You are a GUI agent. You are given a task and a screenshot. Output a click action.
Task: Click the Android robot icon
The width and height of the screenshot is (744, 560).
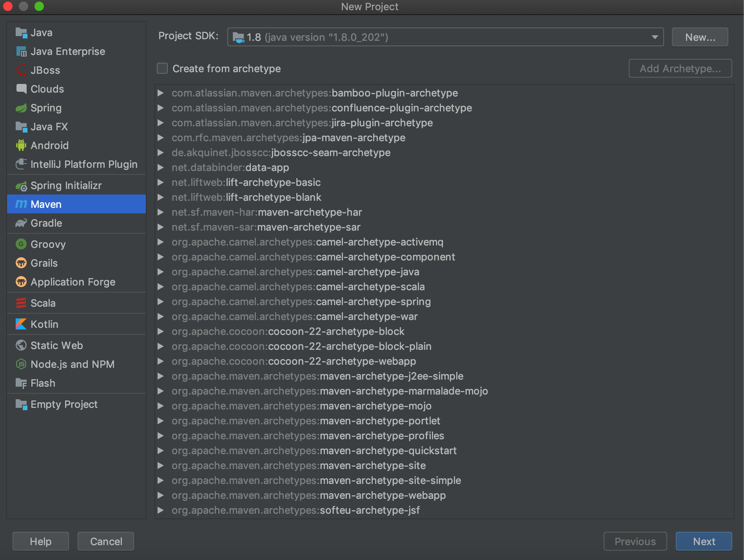(x=21, y=145)
